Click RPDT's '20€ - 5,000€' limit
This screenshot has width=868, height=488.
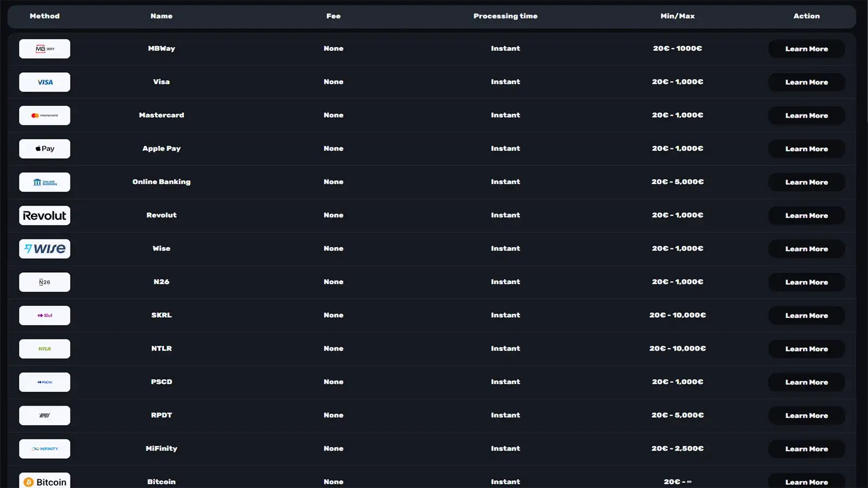[x=678, y=415]
